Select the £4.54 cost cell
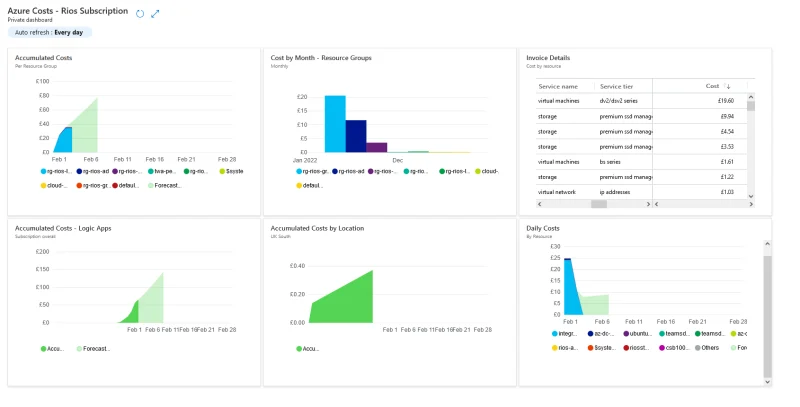This screenshot has height=407, width=800. tap(727, 132)
